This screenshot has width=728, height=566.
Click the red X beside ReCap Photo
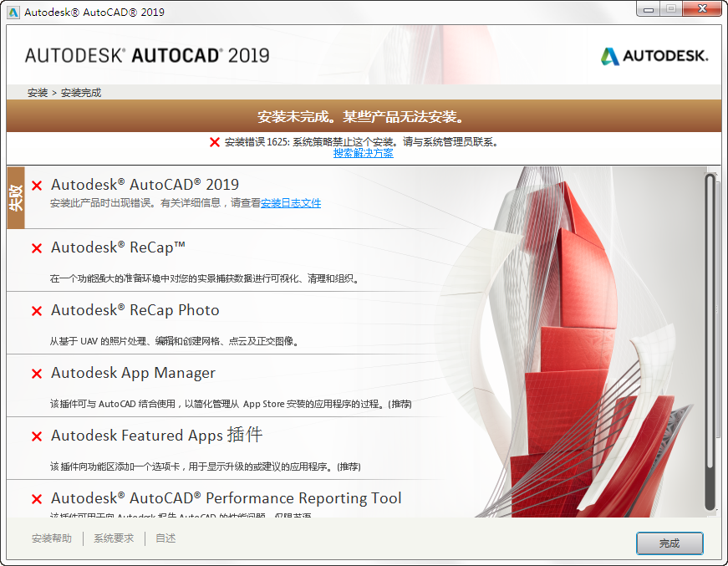[x=37, y=311]
